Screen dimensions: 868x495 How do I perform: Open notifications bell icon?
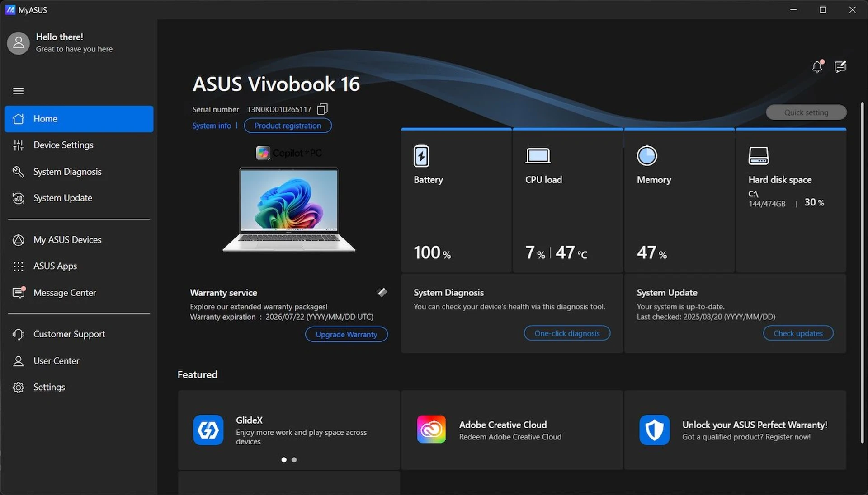817,66
